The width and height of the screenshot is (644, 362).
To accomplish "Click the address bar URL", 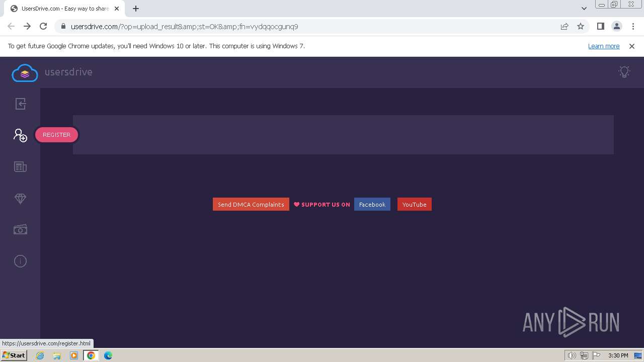I will tap(184, 27).
